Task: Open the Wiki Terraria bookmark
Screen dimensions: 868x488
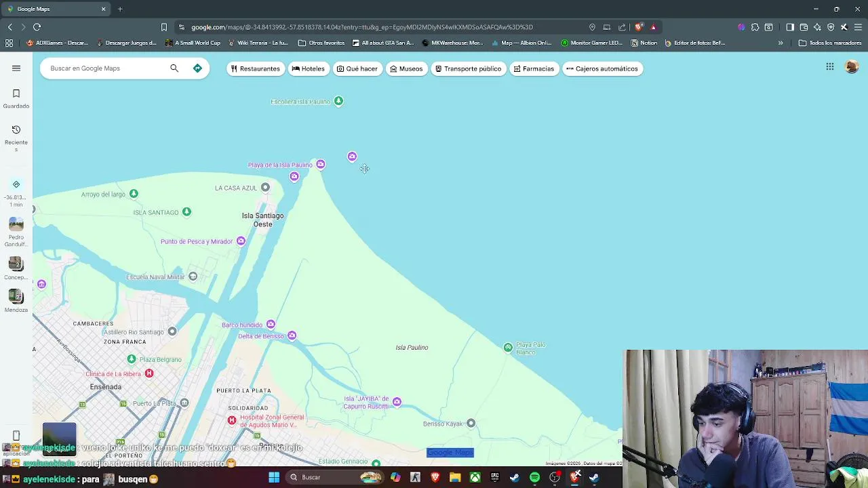Action: click(258, 43)
